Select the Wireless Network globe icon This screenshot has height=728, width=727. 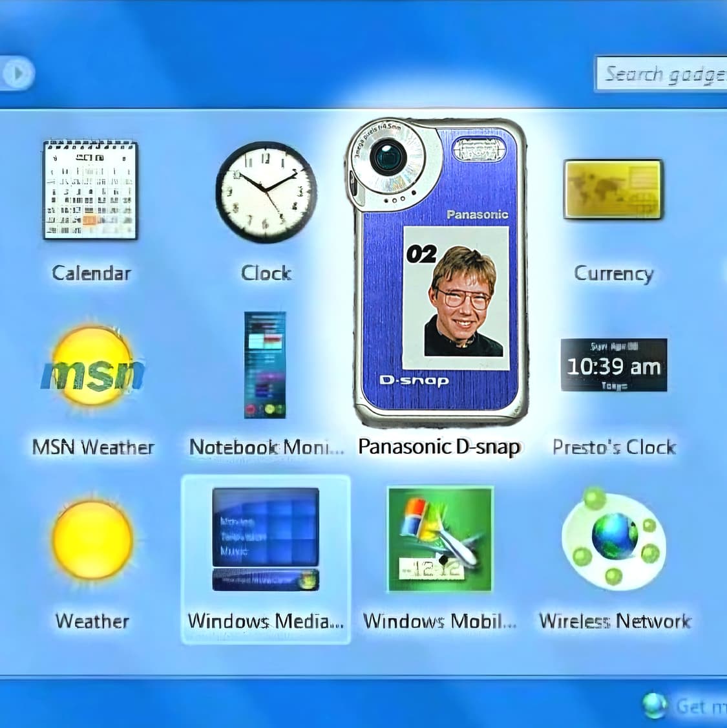(614, 539)
